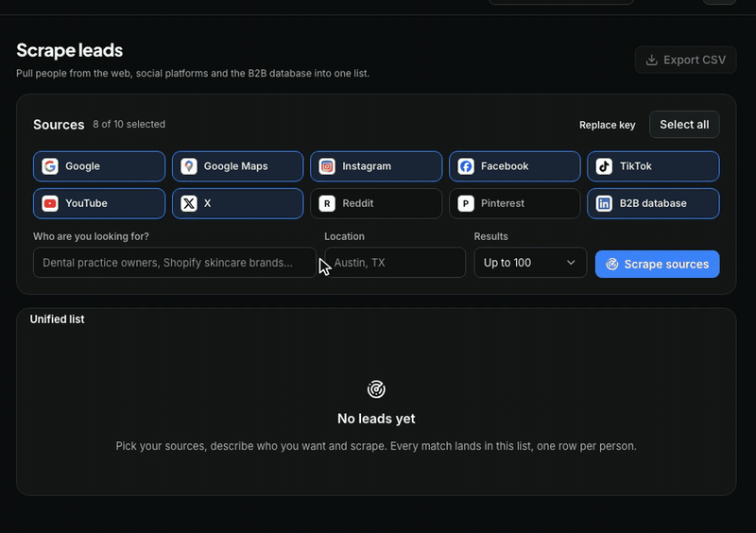Toggle the X source chip
The image size is (756, 533).
[x=238, y=203]
